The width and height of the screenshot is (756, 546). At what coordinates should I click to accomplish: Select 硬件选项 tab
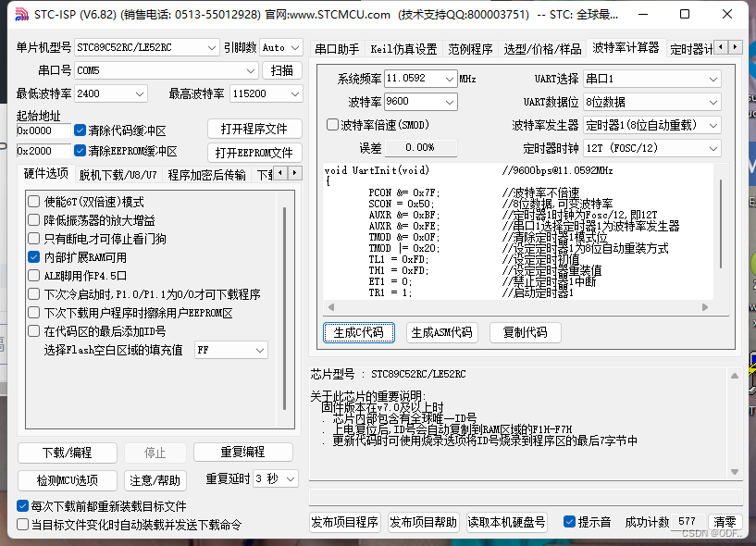tap(45, 173)
